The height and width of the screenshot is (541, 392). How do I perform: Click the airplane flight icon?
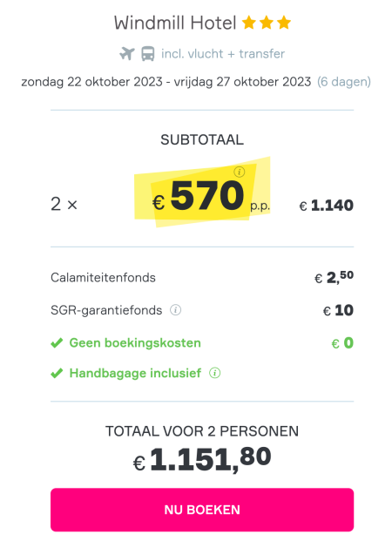click(x=127, y=54)
